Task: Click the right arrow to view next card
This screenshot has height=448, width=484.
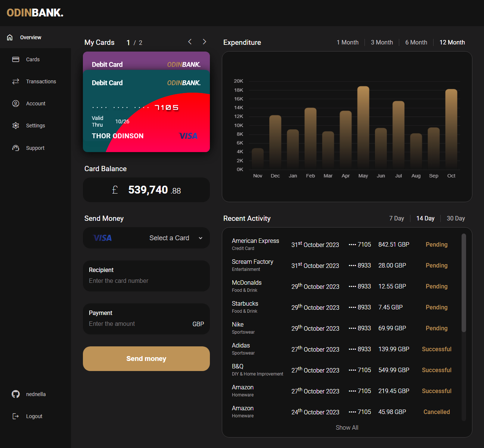Action: 204,42
